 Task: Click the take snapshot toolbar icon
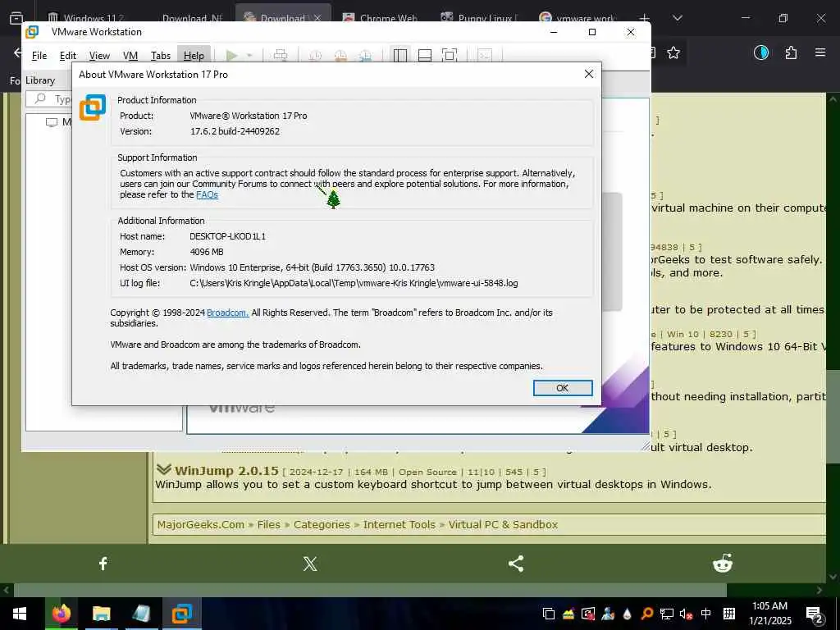(316, 55)
